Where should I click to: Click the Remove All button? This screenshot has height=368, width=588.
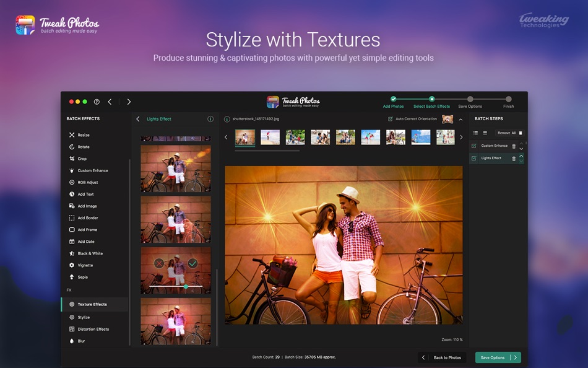(509, 133)
